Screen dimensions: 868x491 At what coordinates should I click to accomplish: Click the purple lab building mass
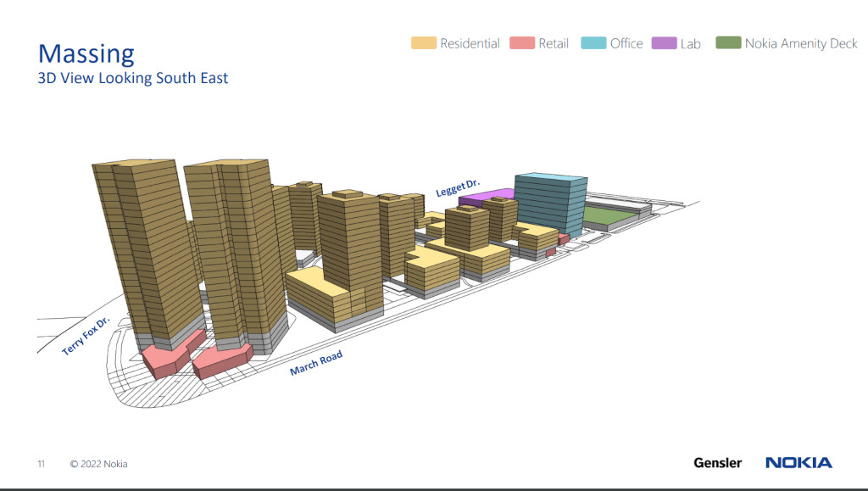tap(486, 198)
